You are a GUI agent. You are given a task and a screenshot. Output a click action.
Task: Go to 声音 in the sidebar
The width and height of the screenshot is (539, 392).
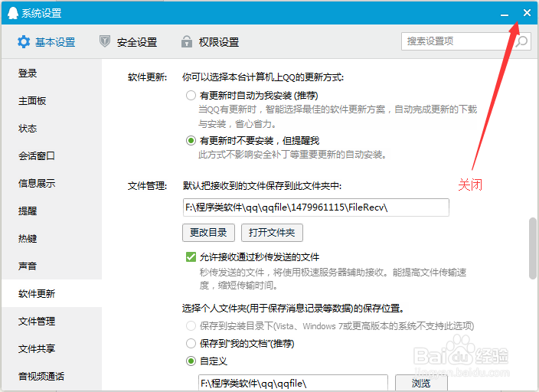pyautogui.click(x=51, y=266)
